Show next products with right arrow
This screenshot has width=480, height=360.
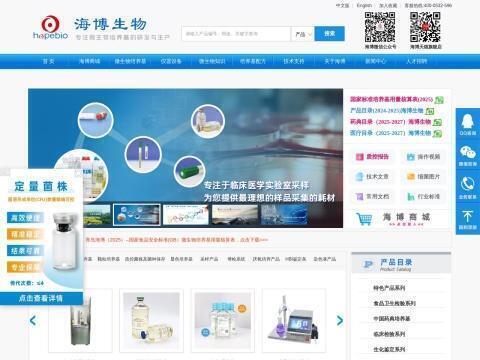click(x=340, y=321)
